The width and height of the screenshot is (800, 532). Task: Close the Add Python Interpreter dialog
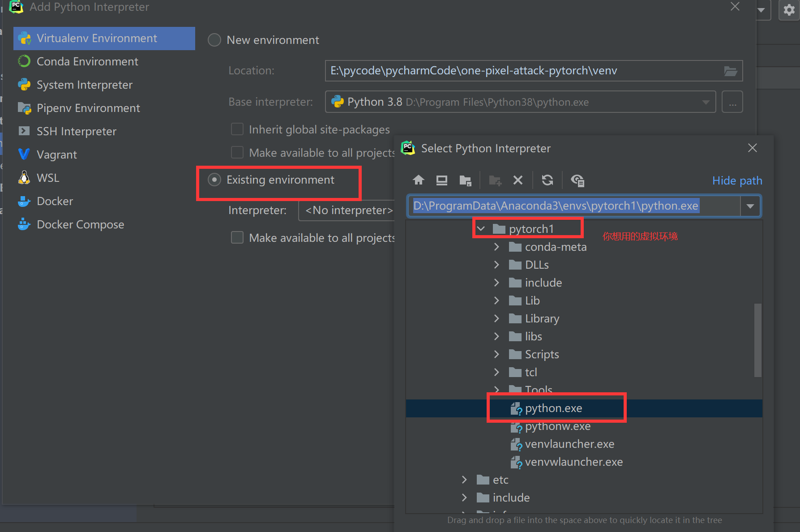735,6
